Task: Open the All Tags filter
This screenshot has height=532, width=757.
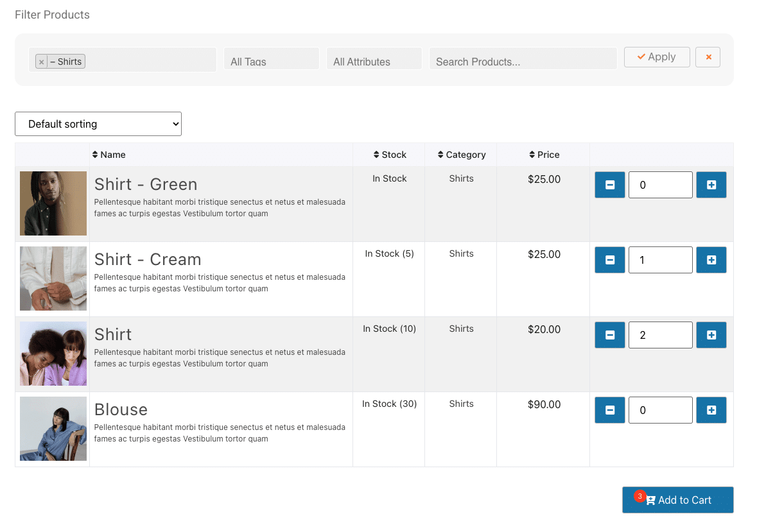Action: 271,61
